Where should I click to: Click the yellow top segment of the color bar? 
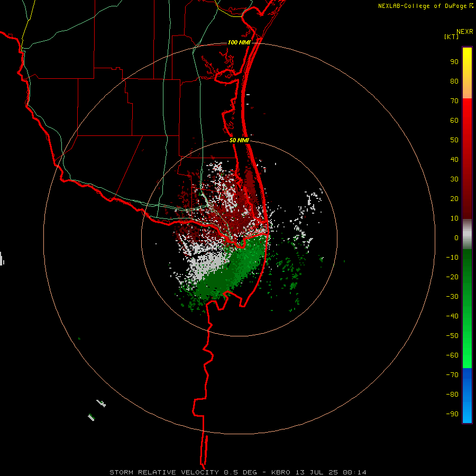point(467,72)
